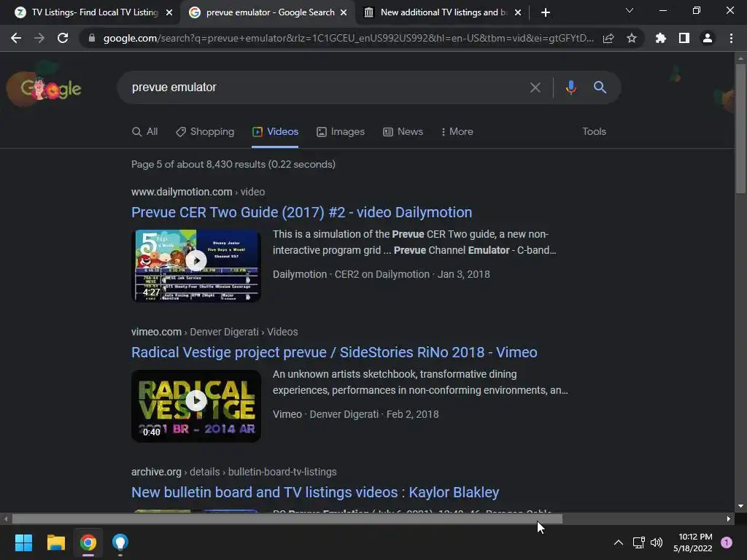Image resolution: width=747 pixels, height=560 pixels.
Task: Click the scroll down arrow
Action: [740, 506]
